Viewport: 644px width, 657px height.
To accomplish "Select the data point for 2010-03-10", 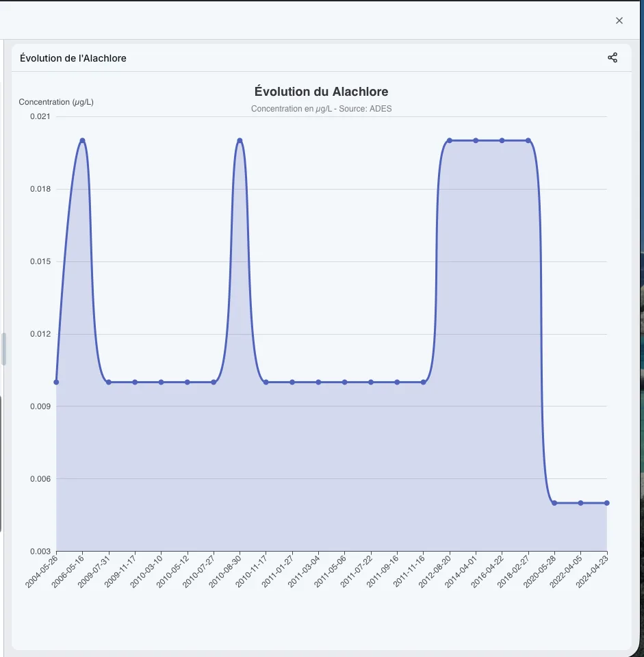I will tap(161, 382).
